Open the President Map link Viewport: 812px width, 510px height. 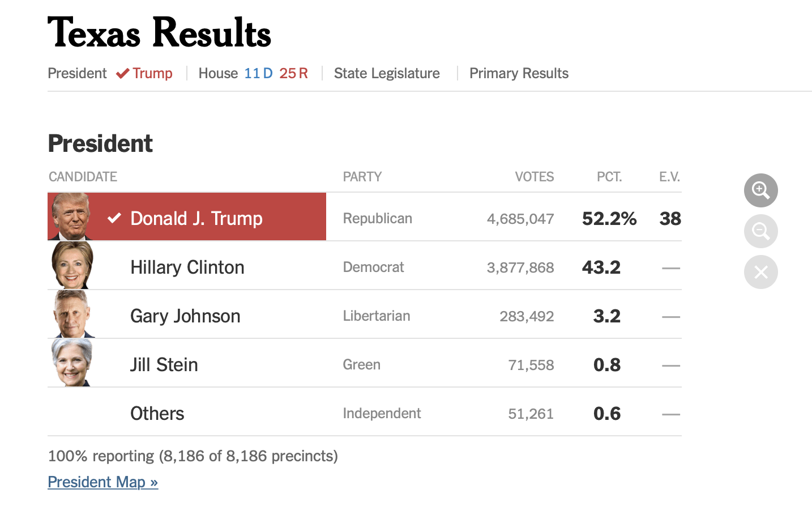pos(102,482)
